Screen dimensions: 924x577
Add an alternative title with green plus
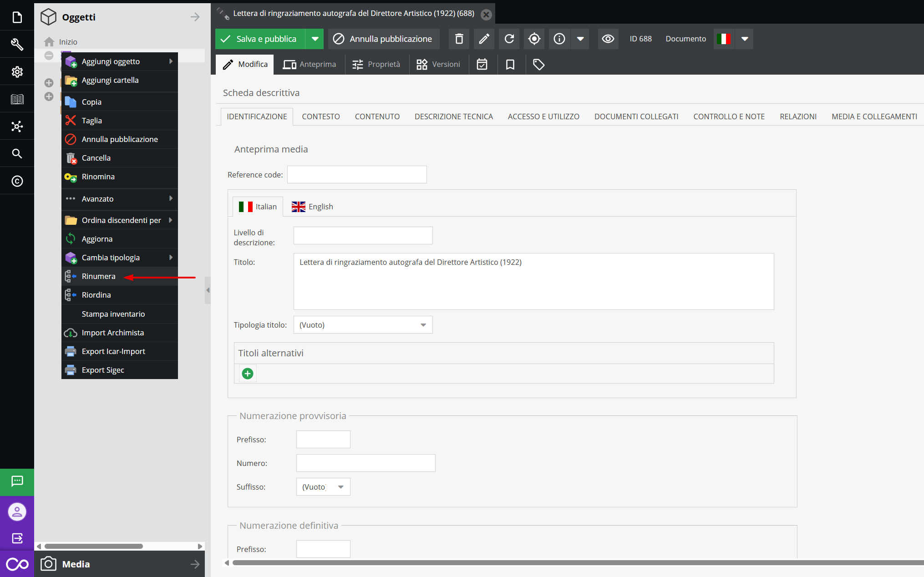click(x=247, y=374)
